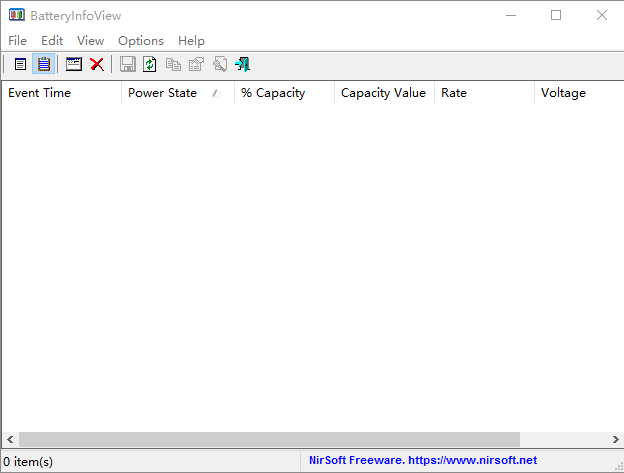Switch to battery information view icon
624x473 pixels.
pyautogui.click(x=20, y=64)
